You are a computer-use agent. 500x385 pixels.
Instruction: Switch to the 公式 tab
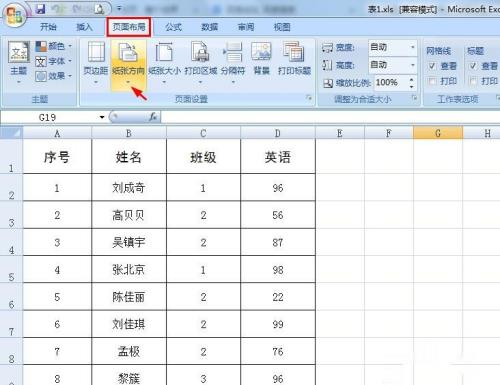(173, 27)
